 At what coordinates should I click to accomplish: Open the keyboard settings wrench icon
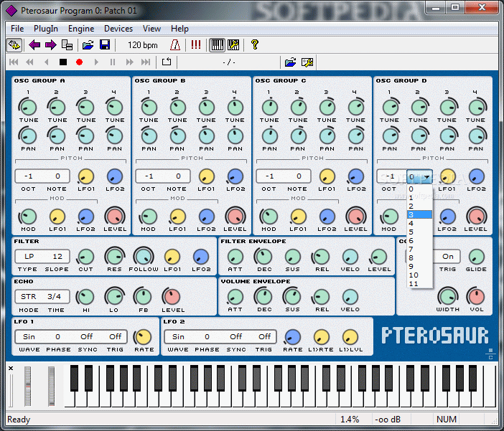click(x=233, y=45)
